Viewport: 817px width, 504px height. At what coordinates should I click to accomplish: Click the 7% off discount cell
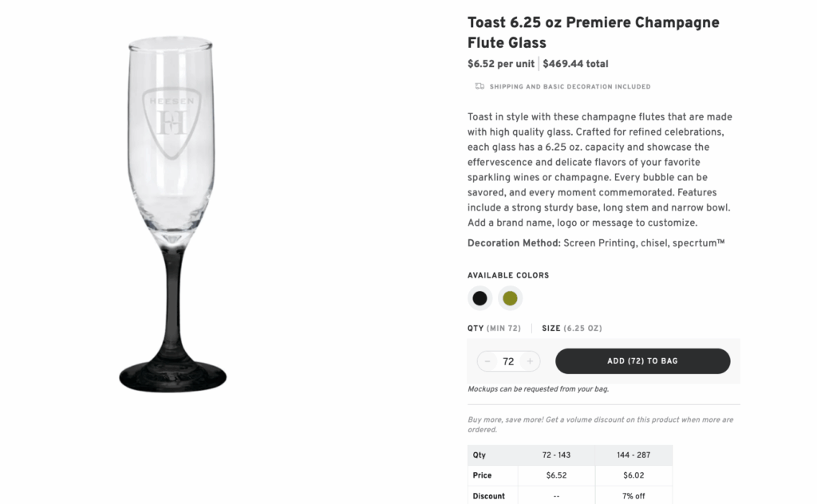tap(633, 495)
